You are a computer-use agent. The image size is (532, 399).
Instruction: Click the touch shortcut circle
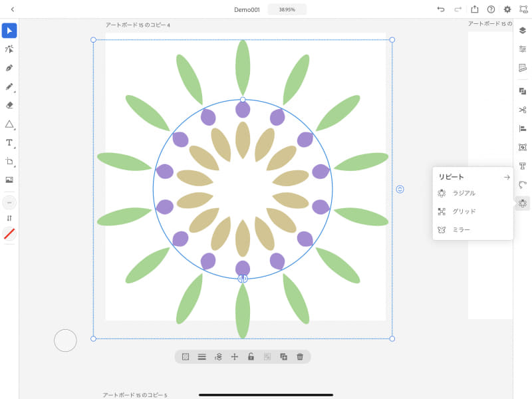pyautogui.click(x=65, y=340)
